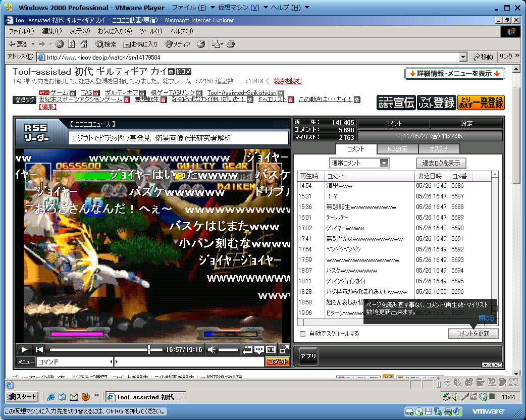Open the お気に入り(A) IE menu
Viewport: 526px width, 420px height.
point(115,31)
